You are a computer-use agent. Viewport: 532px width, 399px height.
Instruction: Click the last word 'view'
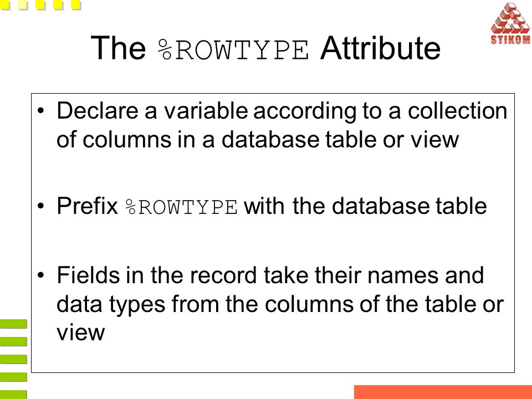click(81, 332)
